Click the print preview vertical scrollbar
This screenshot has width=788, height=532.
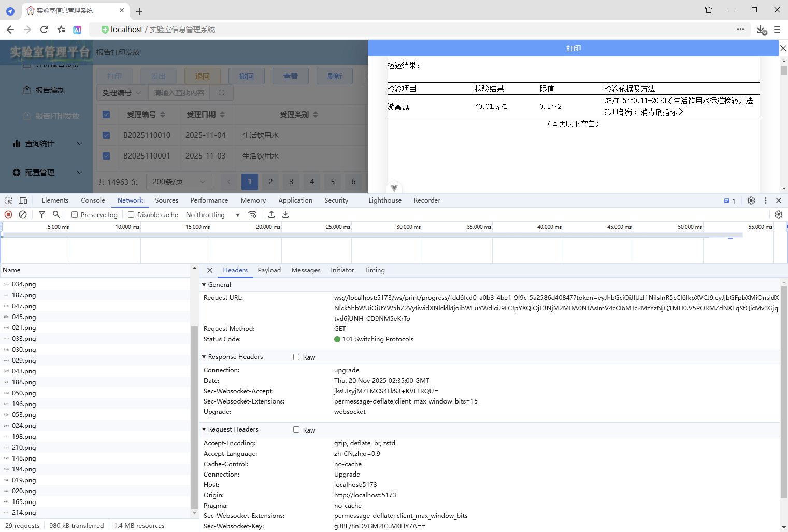pyautogui.click(x=784, y=70)
